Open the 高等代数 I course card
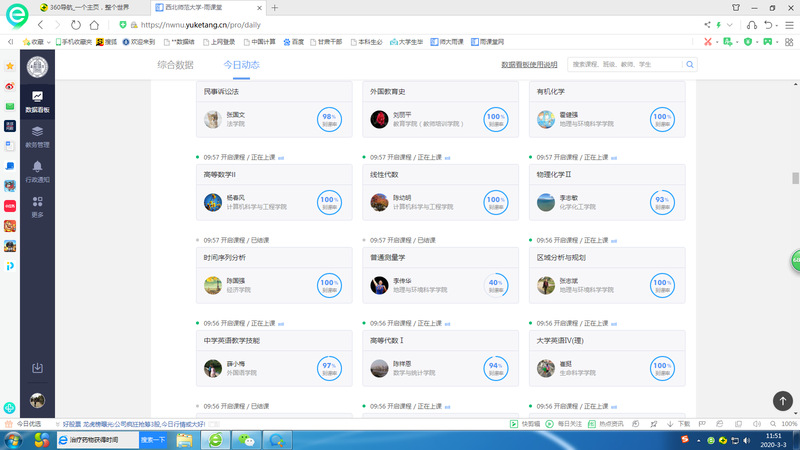This screenshot has height=450, width=800. click(440, 358)
